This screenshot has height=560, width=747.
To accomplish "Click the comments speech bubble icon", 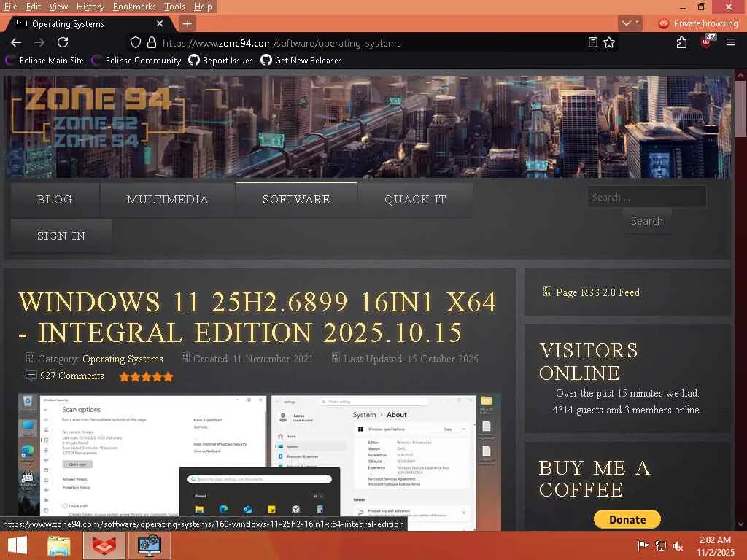I will pos(31,376).
